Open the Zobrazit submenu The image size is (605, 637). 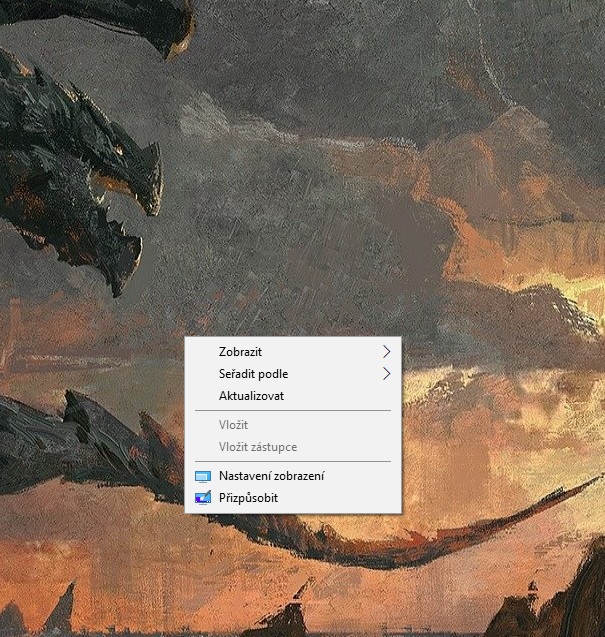(x=293, y=352)
